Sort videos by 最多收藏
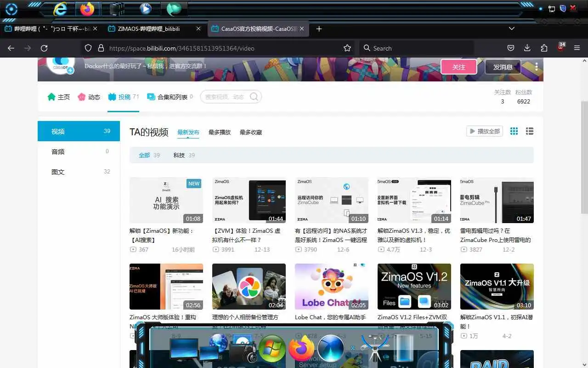The width and height of the screenshot is (588, 368). click(251, 132)
